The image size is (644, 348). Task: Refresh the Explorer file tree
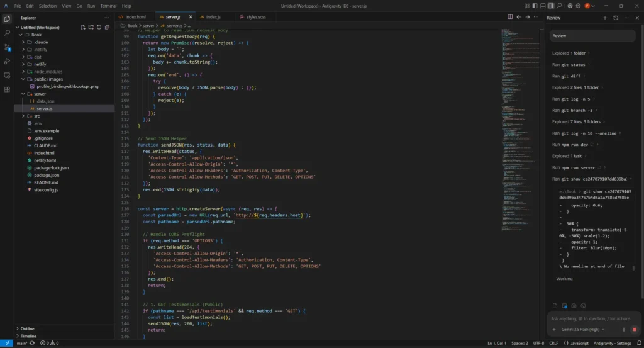tap(99, 27)
